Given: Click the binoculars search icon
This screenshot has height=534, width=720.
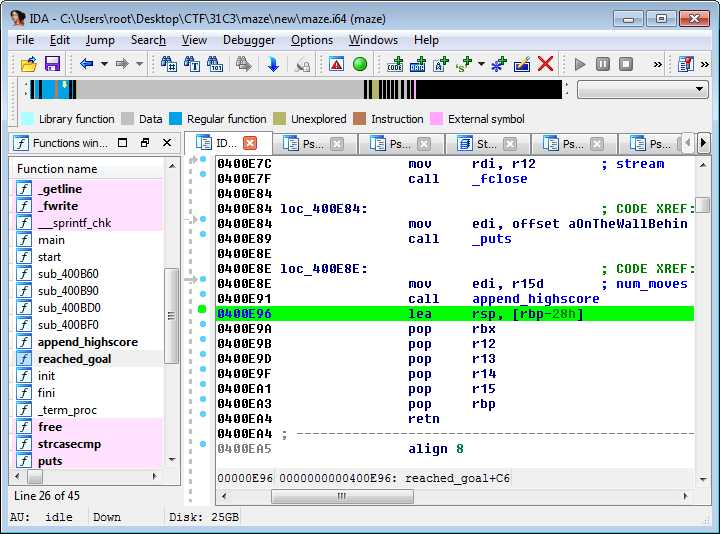Looking at the screenshot, I should pos(168,64).
